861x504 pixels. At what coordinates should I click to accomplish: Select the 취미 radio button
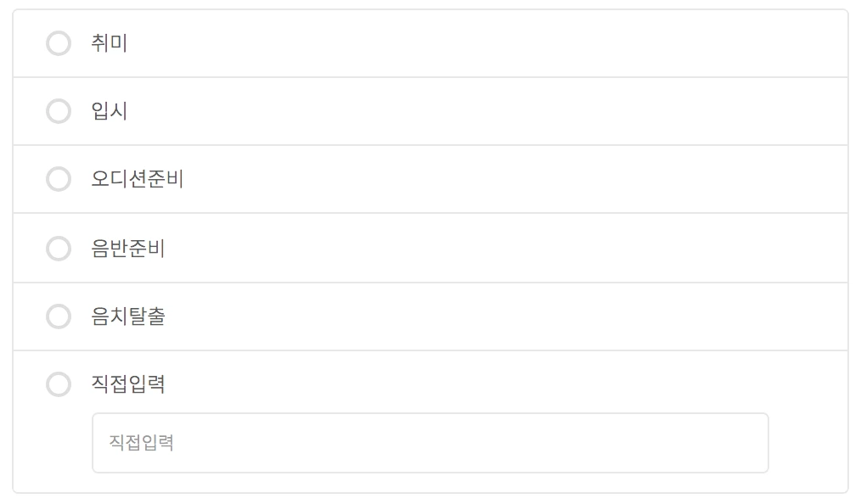[x=59, y=43]
